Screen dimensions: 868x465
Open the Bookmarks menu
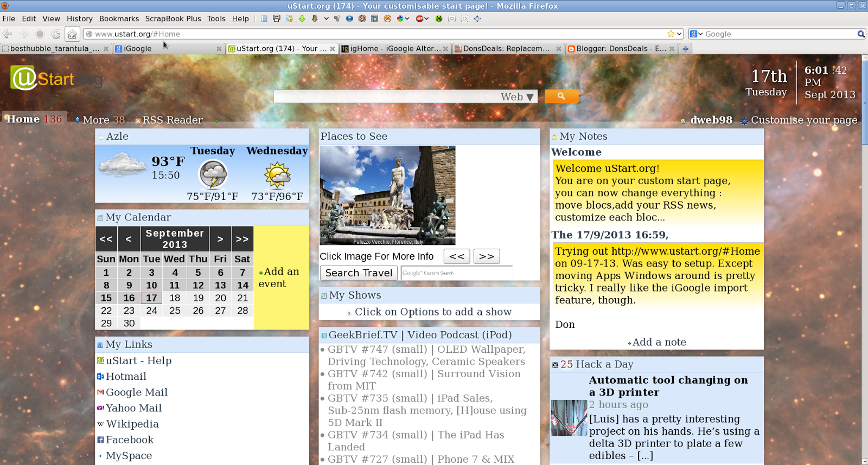coord(119,18)
